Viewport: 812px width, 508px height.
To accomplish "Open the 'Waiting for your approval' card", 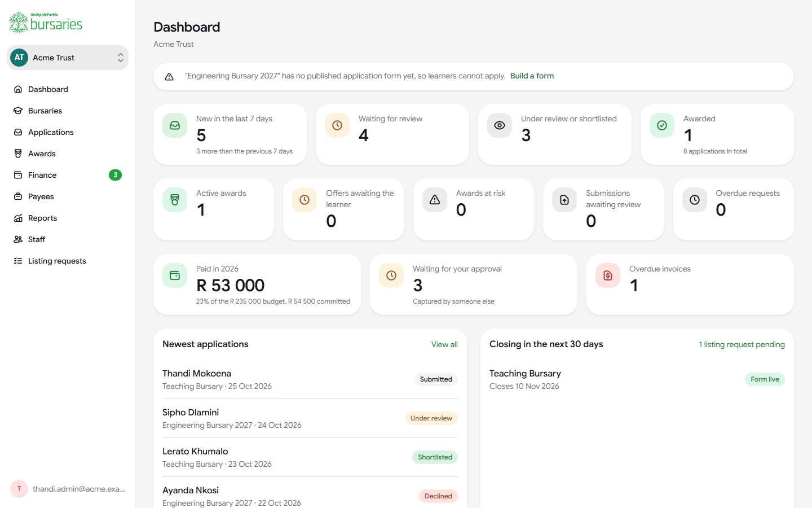I will point(474,284).
